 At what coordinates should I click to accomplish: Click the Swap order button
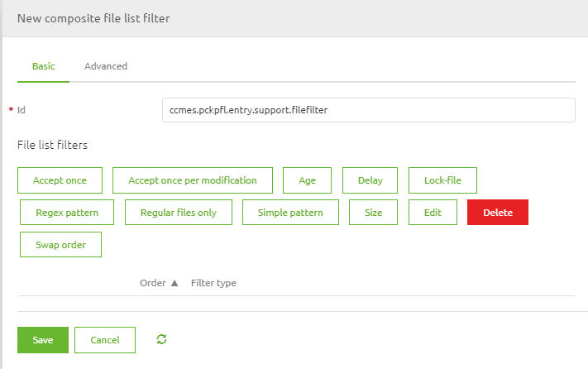[x=60, y=245]
